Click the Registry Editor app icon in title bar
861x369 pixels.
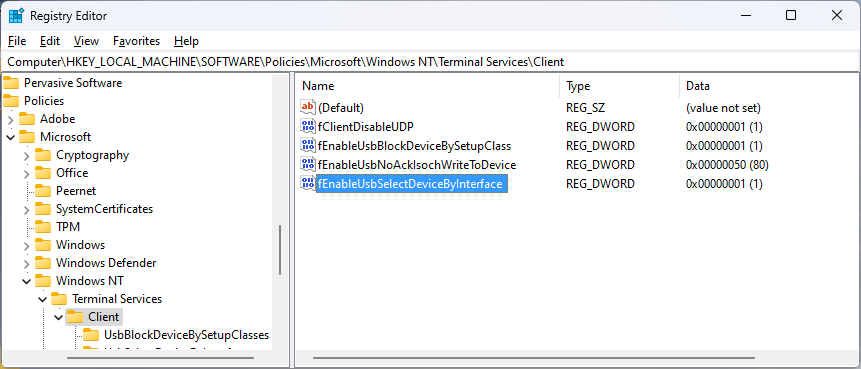click(16, 15)
